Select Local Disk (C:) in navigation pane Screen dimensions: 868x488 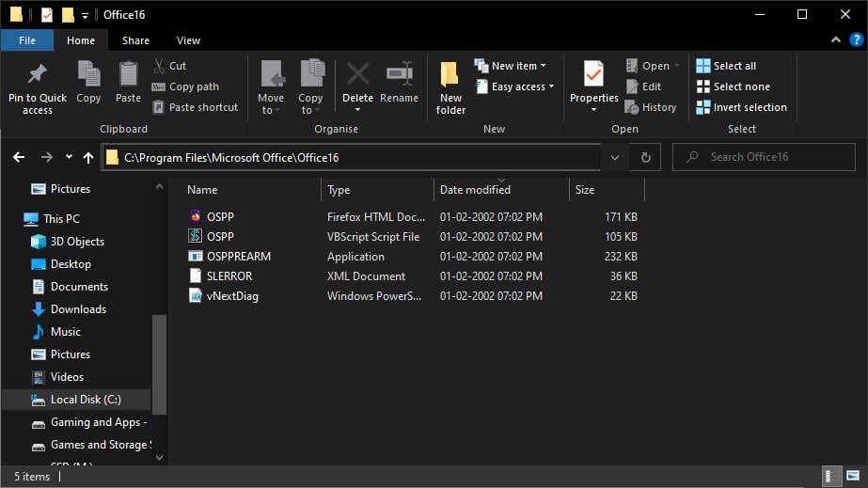pyautogui.click(x=76, y=400)
